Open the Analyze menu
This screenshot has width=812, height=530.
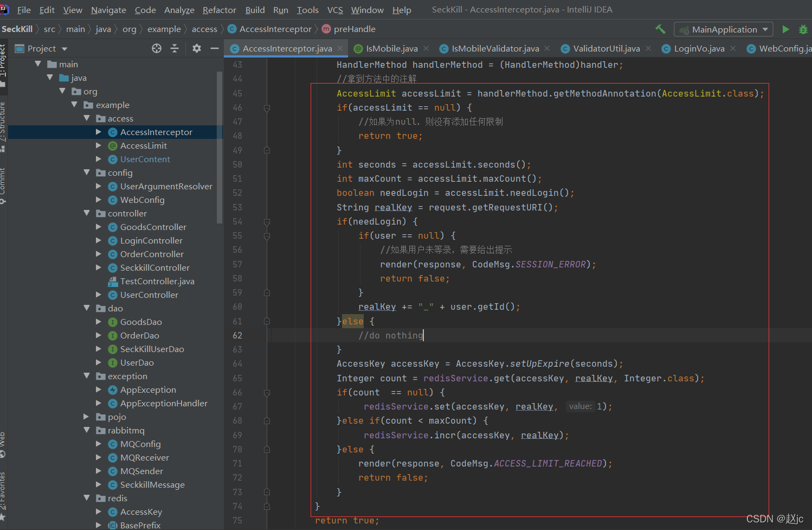(179, 10)
